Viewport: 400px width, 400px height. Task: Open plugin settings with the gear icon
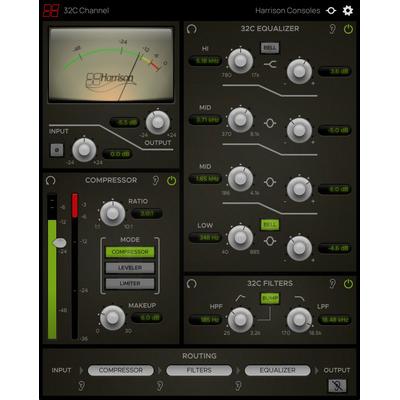[x=348, y=11]
